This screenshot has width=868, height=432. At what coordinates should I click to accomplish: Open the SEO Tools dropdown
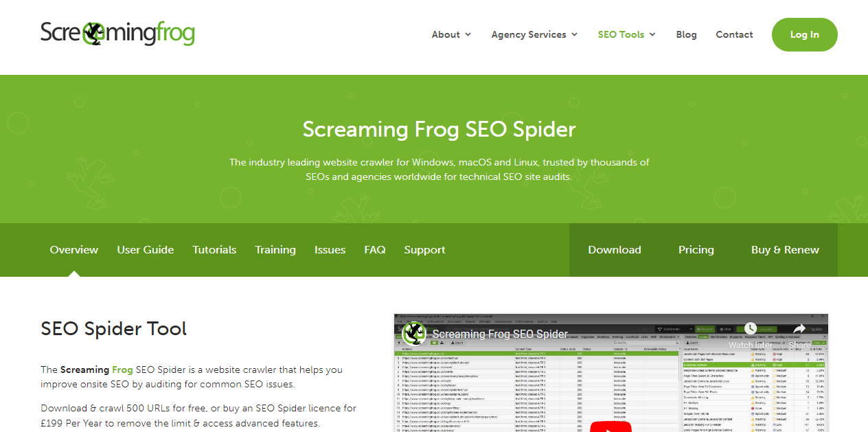pyautogui.click(x=626, y=34)
